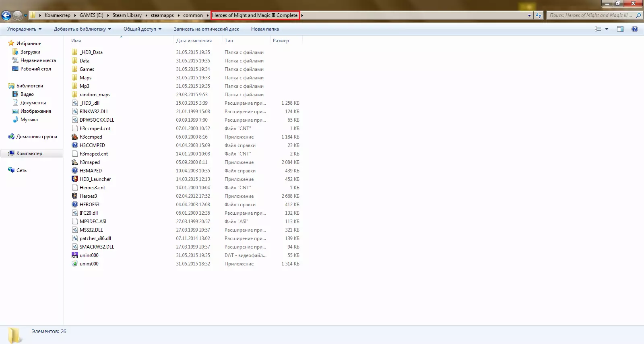Open the Добавить в библиотеку dropdown
Image resolution: width=644 pixels, height=344 pixels.
[x=83, y=29]
